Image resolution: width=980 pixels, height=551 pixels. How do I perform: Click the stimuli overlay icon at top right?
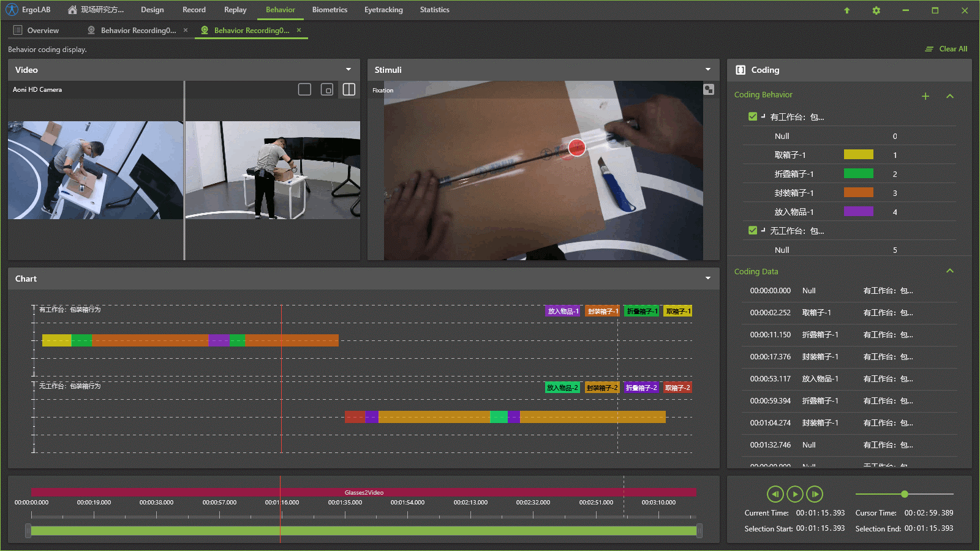tap(709, 89)
